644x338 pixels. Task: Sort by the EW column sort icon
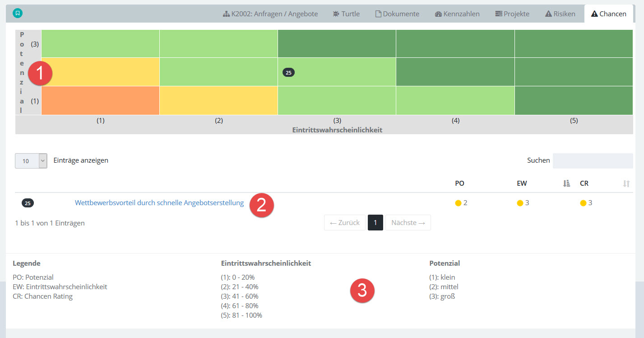point(566,183)
